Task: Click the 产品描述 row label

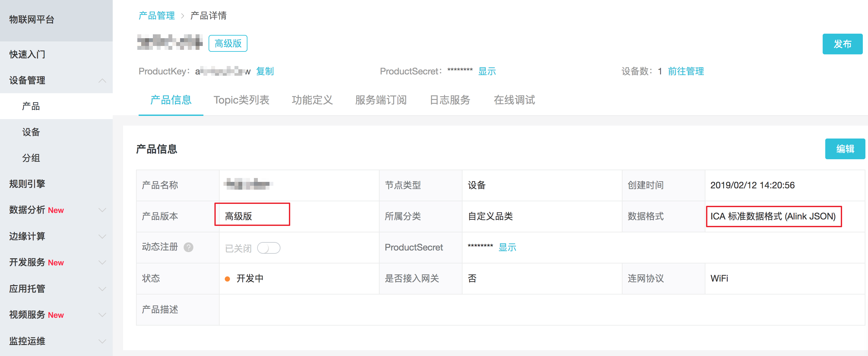Action: [x=160, y=309]
